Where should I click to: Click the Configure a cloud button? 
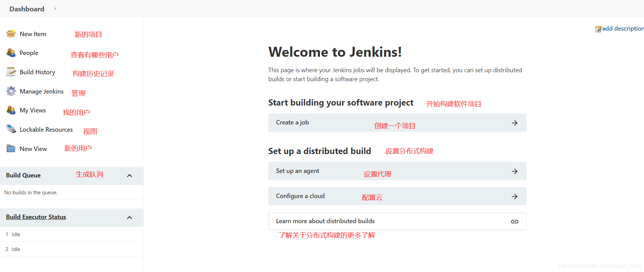(x=397, y=196)
